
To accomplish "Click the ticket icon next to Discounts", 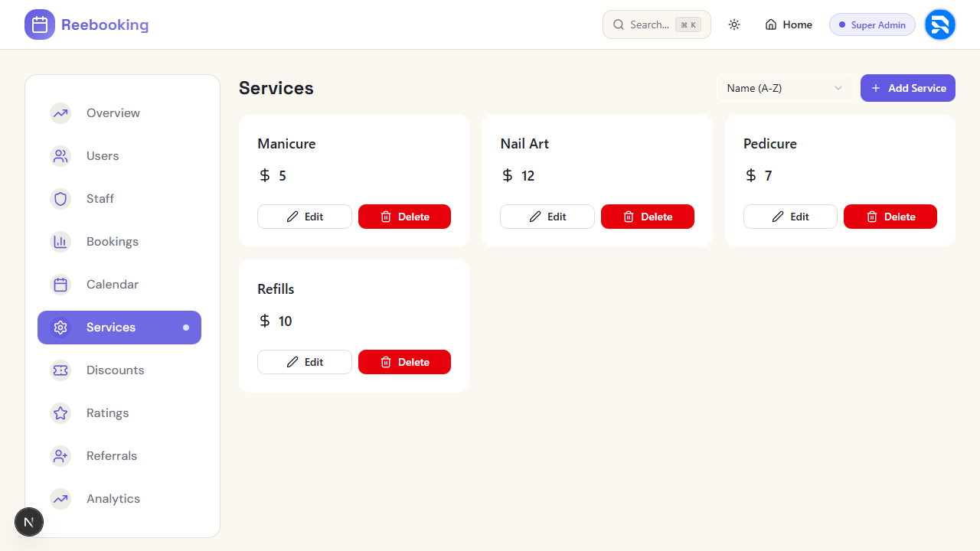I will click(60, 370).
